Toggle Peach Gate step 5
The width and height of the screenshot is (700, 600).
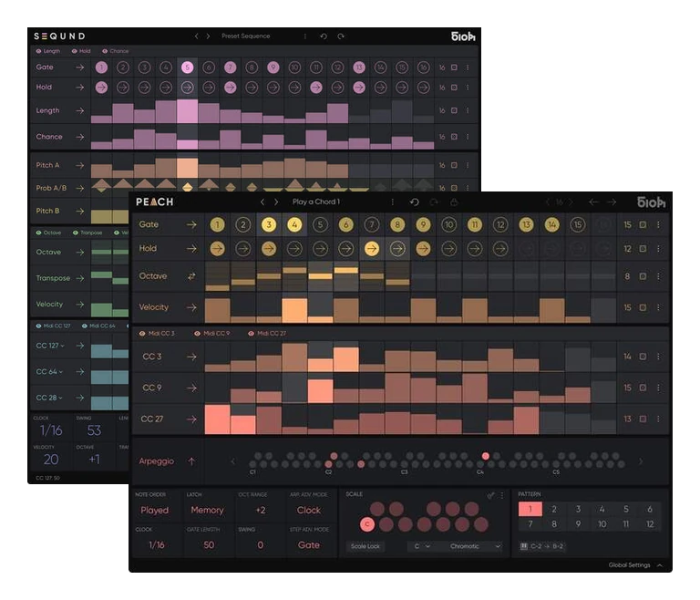(x=320, y=224)
